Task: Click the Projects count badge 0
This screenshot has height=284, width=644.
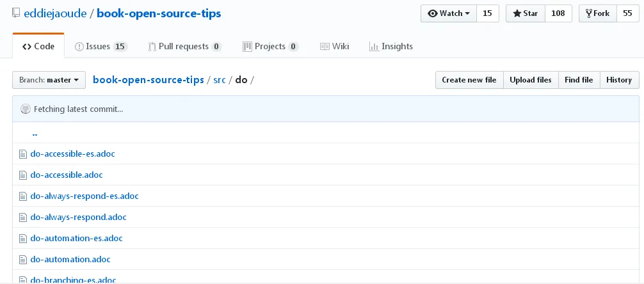Action: click(x=293, y=47)
